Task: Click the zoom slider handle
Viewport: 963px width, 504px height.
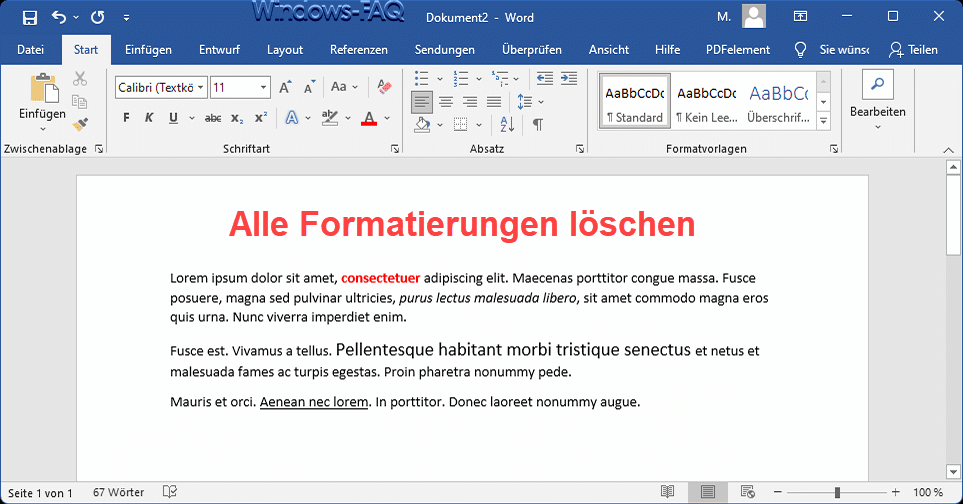Action: pyautogui.click(x=837, y=492)
